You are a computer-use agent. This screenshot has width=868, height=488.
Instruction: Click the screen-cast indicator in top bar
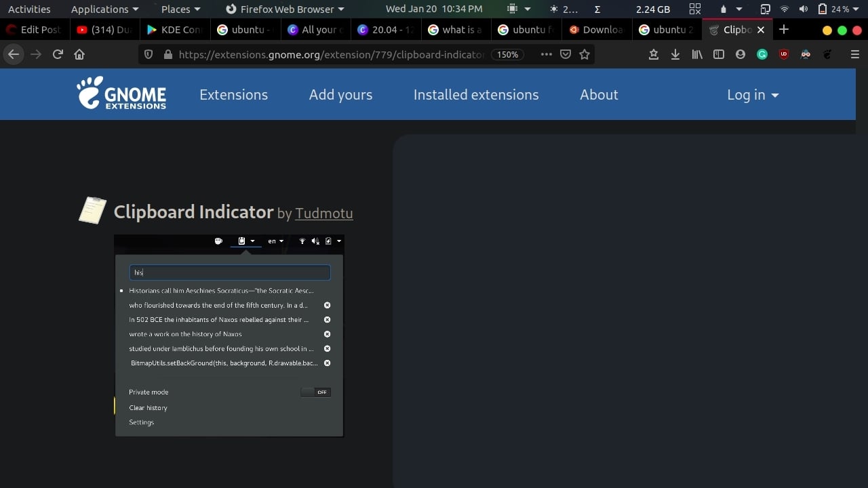click(765, 9)
